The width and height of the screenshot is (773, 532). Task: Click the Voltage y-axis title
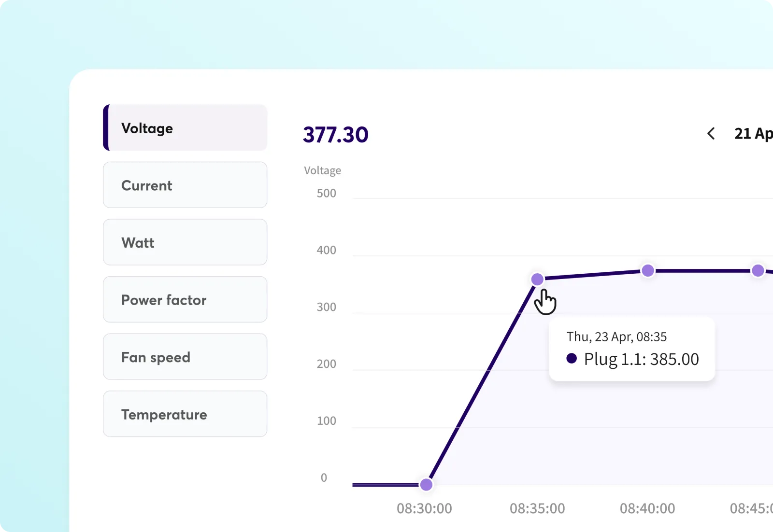pos(322,170)
